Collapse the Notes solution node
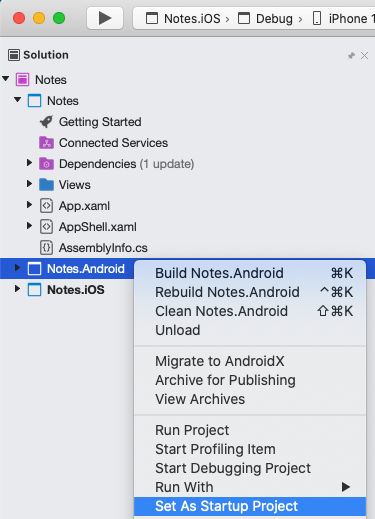Screen dimensions: 375x519 [x=6, y=79]
